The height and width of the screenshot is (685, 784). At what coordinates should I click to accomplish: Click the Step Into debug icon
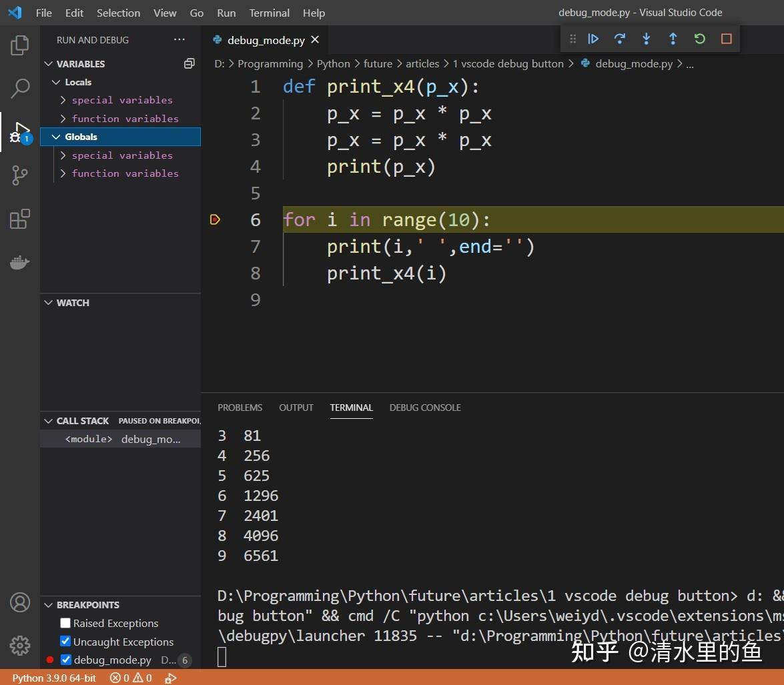point(646,39)
